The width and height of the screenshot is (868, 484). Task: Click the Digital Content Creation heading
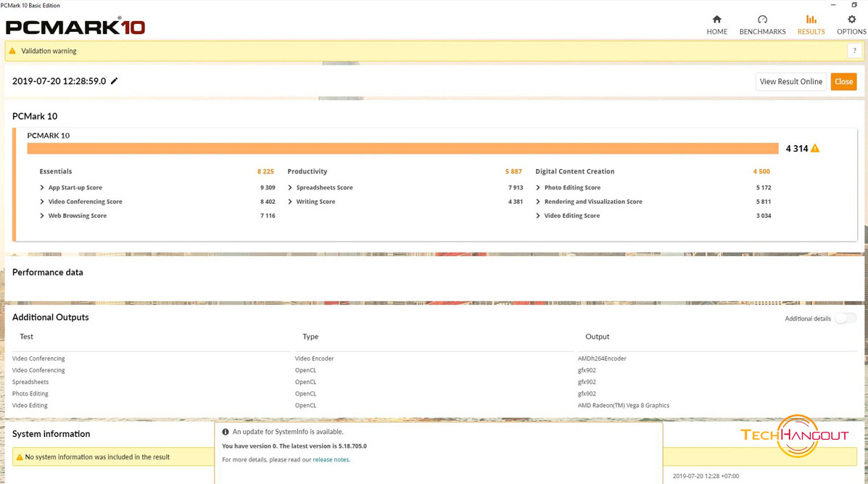(574, 172)
